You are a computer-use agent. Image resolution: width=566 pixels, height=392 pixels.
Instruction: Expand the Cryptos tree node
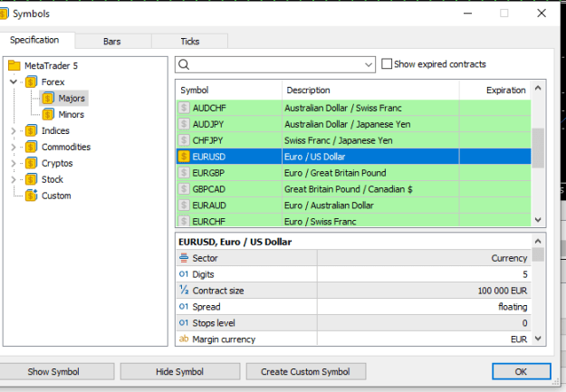(x=14, y=163)
